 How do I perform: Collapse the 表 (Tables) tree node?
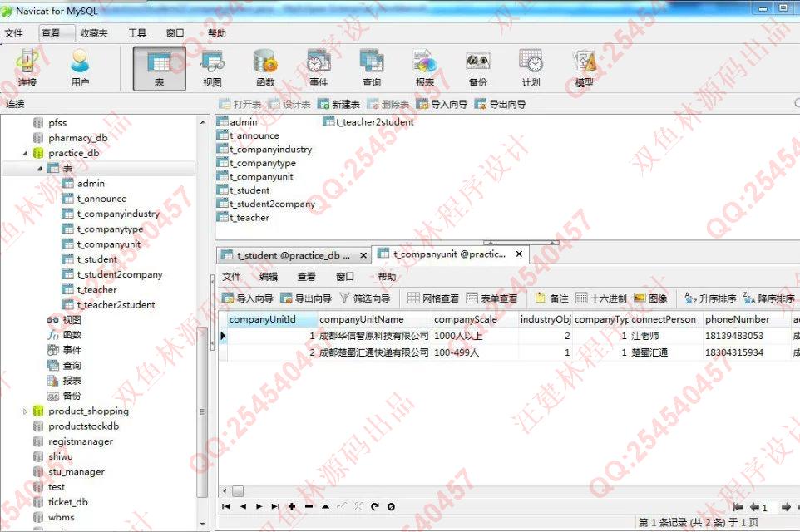pos(39,168)
